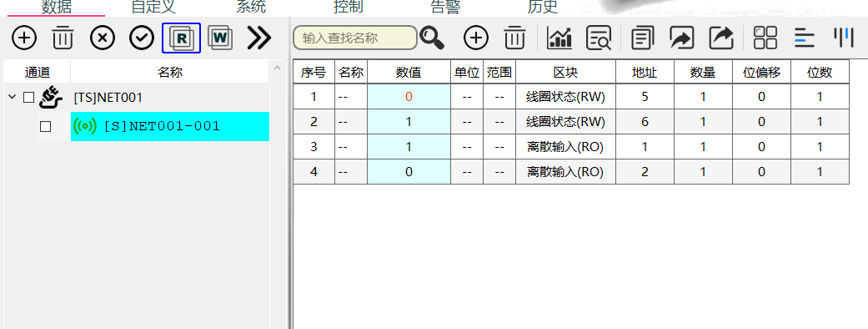Open the trend chart icon
868x329 pixels.
tap(559, 38)
